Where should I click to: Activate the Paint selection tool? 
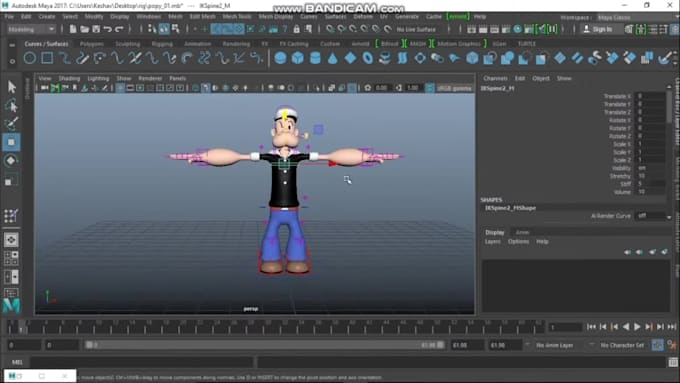pos(12,124)
